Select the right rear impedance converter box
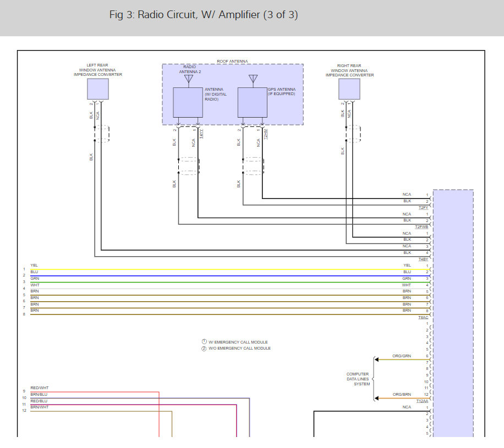The image size is (504, 448). tap(349, 89)
